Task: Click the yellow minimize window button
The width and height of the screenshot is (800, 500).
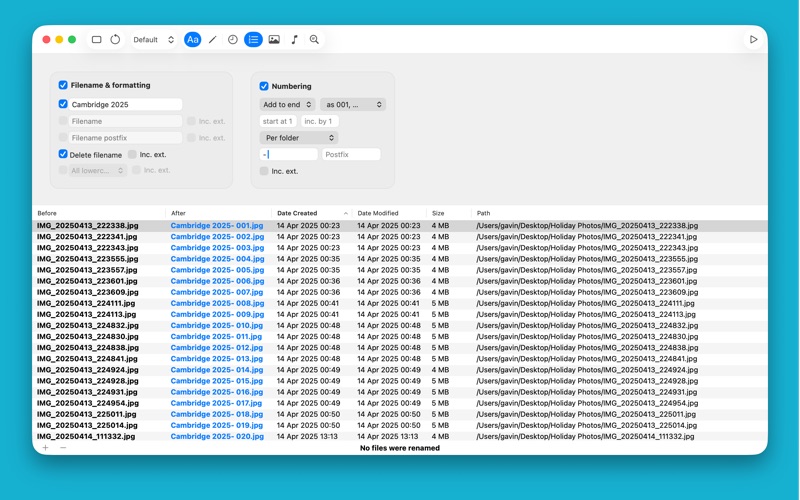Action: coord(59,39)
